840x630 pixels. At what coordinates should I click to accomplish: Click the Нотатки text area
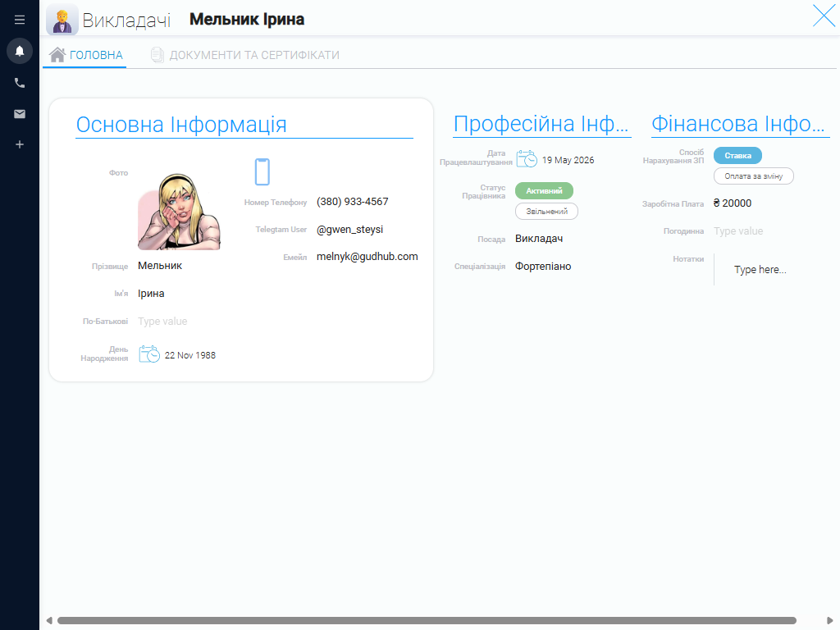(760, 269)
